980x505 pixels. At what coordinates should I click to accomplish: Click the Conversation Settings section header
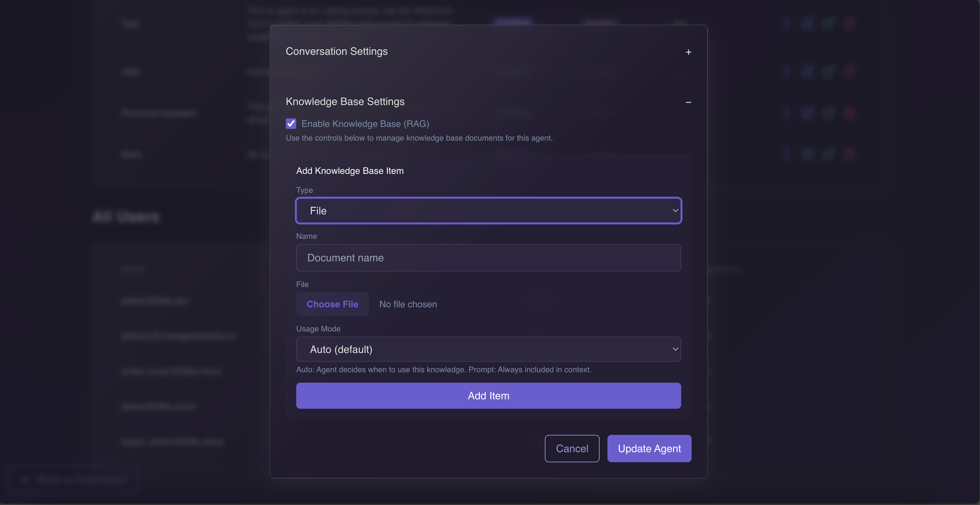(x=337, y=51)
